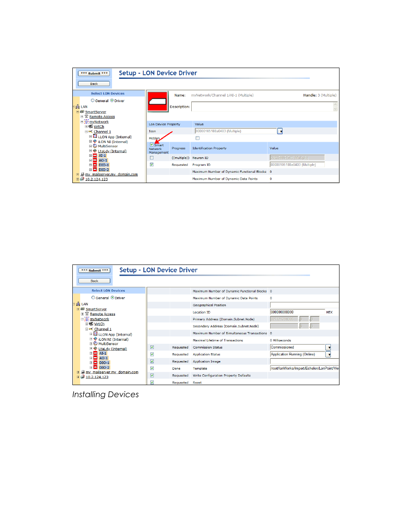Click 10.2.124.123 host icon in lower tree
The width and height of the screenshot is (411, 532).
(83, 377)
